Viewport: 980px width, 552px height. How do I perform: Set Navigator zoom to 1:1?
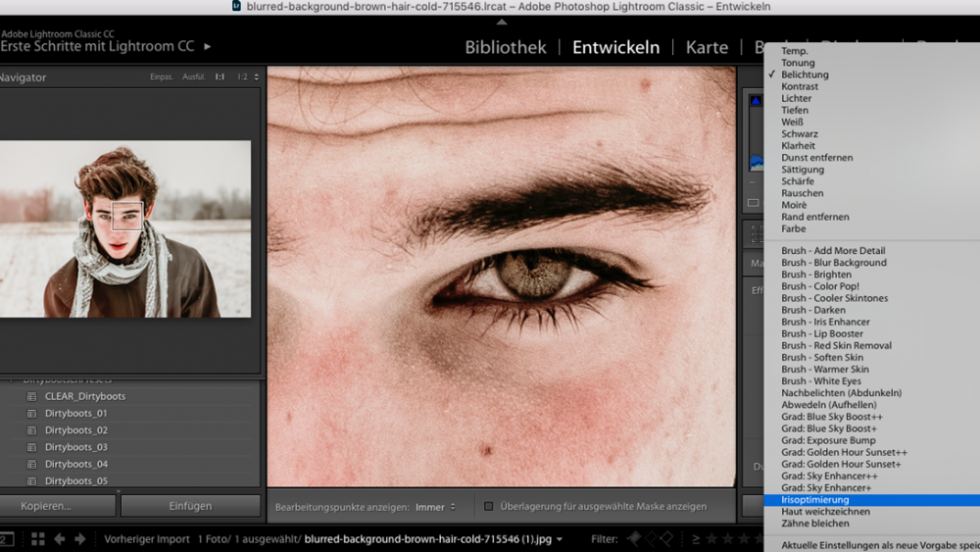tap(220, 76)
